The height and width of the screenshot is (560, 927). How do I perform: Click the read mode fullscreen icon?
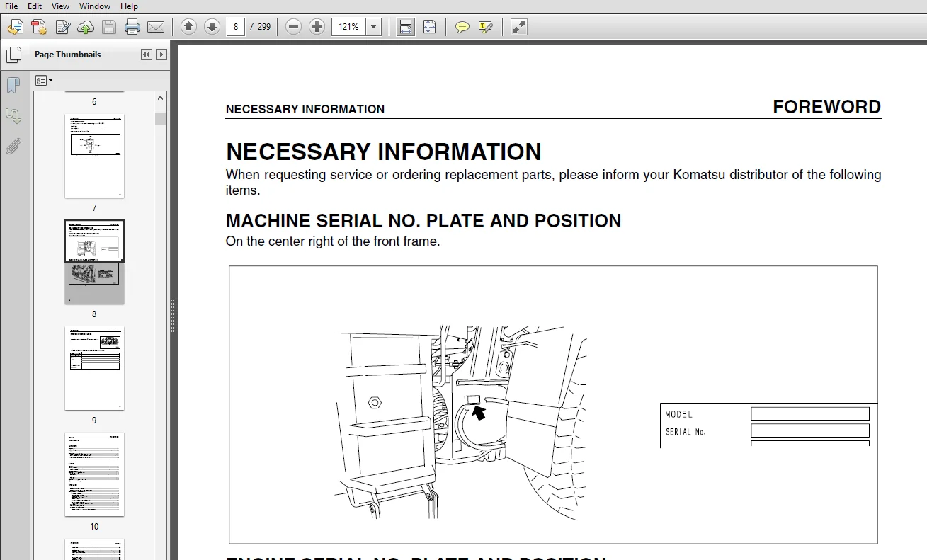pyautogui.click(x=519, y=27)
